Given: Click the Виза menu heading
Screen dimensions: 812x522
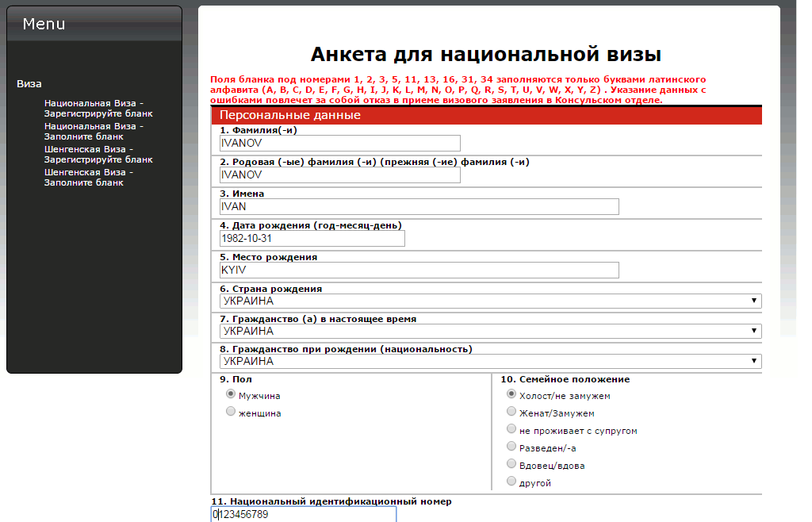Looking at the screenshot, I should point(29,84).
